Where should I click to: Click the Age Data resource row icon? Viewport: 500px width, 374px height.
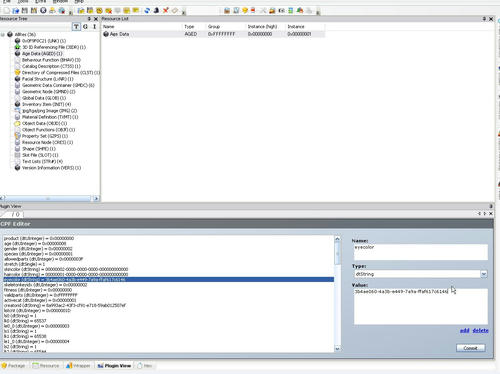[x=106, y=34]
